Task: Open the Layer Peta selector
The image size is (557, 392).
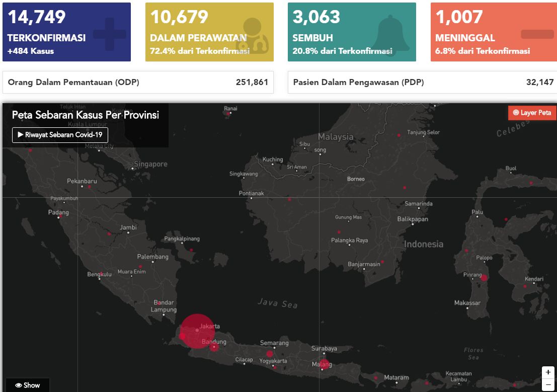Action: [x=532, y=113]
